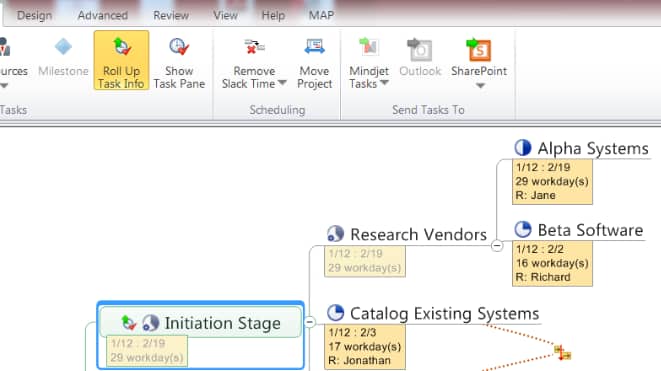Open the Remove Slack Time dropdown arrow
Viewport: 661px width, 371px height.
tap(282, 83)
